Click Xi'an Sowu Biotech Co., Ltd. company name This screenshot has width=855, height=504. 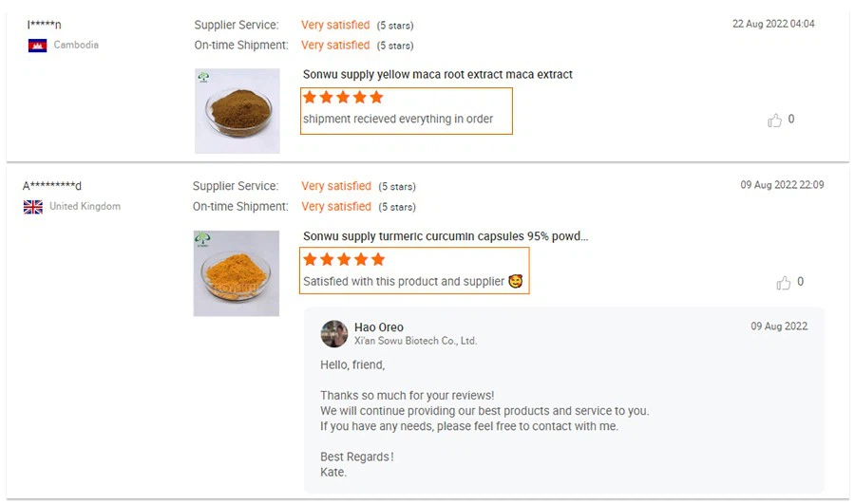(x=415, y=341)
